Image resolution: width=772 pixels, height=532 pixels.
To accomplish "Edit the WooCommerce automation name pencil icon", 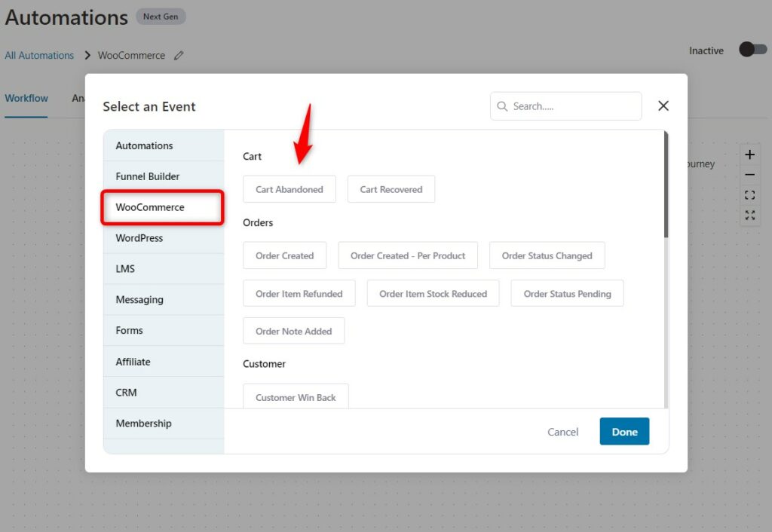I will pyautogui.click(x=179, y=56).
